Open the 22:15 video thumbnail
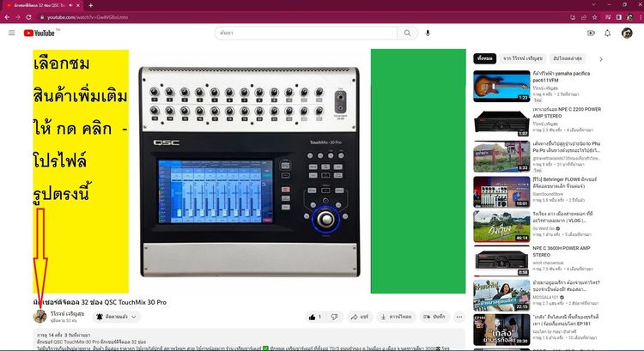The width and height of the screenshot is (644, 351). pos(501,295)
